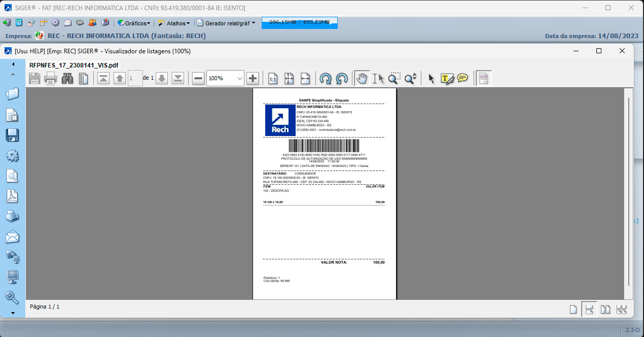Click company logo icon beside Empresa
This screenshot has height=337, width=644.
pyautogui.click(x=40, y=36)
